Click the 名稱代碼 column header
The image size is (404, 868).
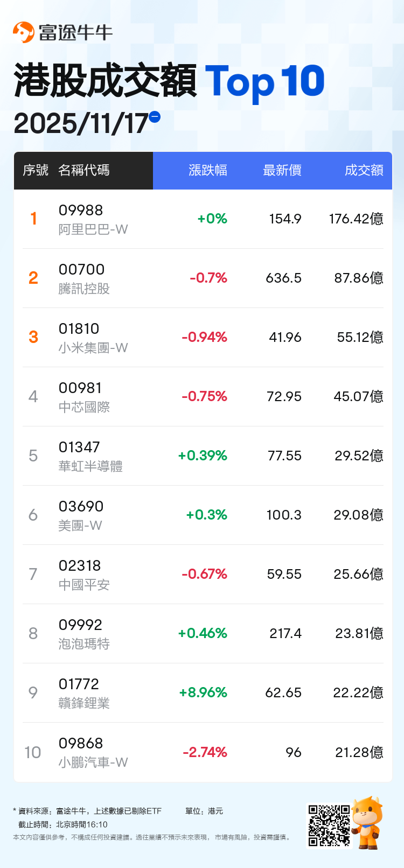click(84, 171)
